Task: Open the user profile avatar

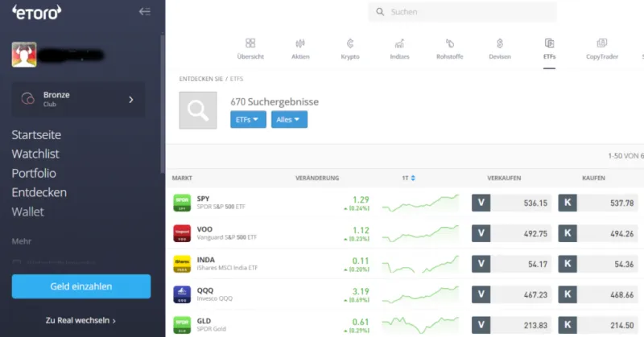Action: (x=24, y=55)
